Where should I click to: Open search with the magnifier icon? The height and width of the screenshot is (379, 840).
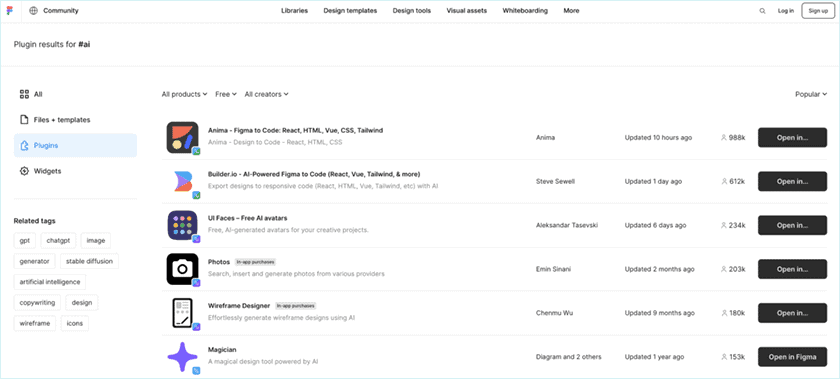click(x=762, y=11)
